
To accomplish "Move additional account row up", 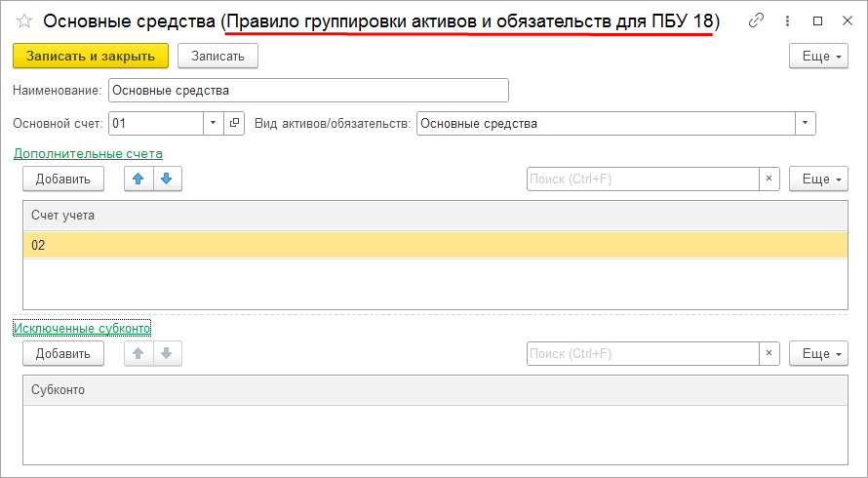I will [x=138, y=179].
